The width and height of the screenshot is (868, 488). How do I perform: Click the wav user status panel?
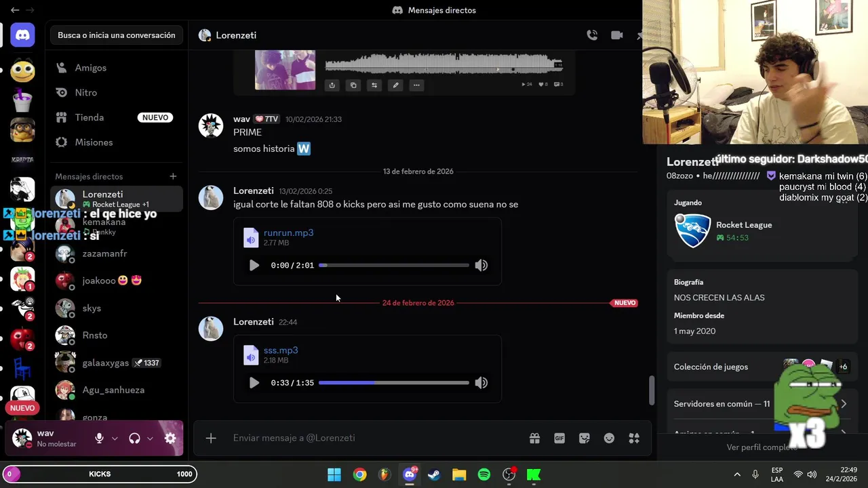[51, 439]
